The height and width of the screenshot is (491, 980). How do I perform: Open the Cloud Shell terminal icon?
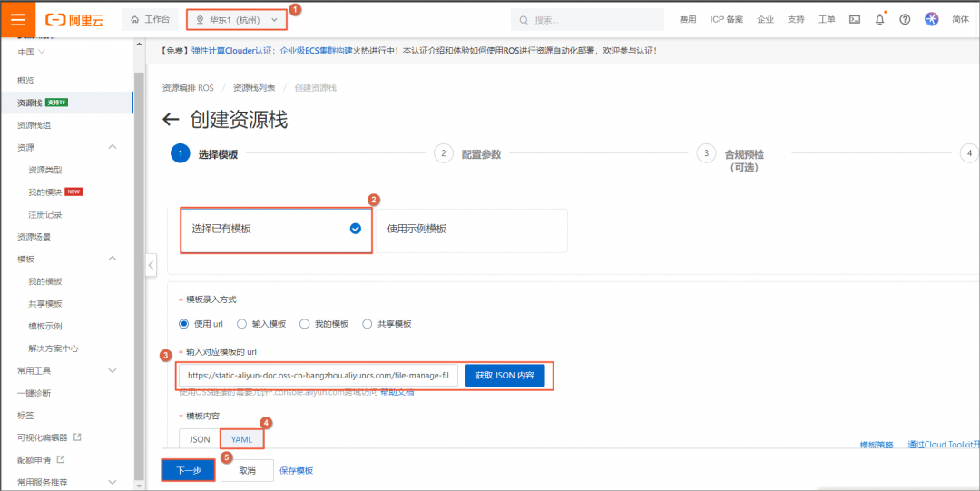(x=855, y=19)
